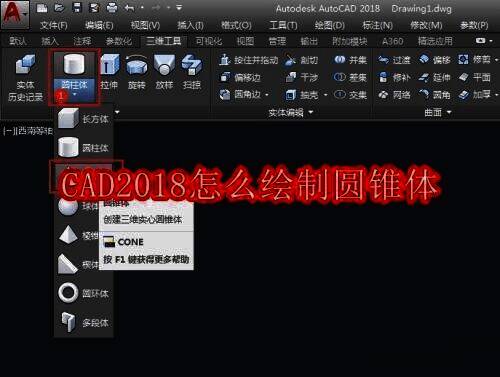The image size is (500, 377).
Task: Expand the 修剪 dropdown arrow
Action: point(496,60)
